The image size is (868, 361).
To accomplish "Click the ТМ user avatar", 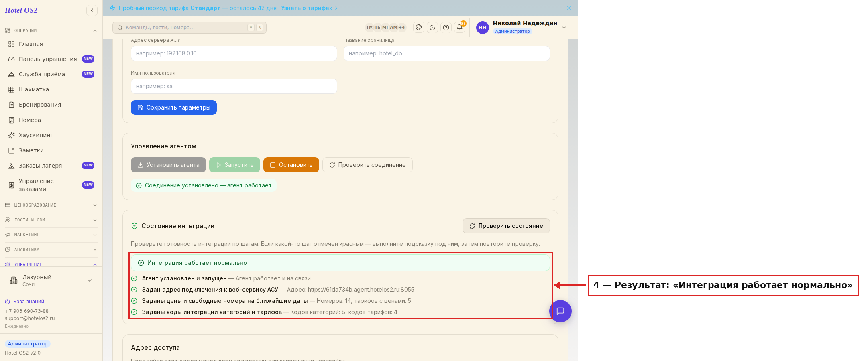I will click(369, 28).
